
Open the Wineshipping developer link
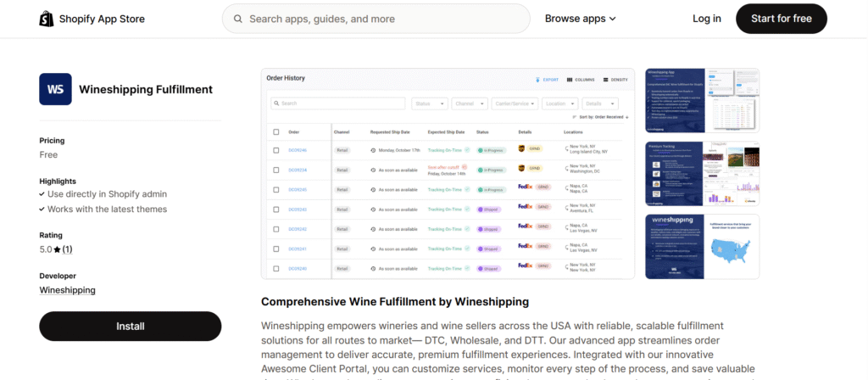coord(67,290)
